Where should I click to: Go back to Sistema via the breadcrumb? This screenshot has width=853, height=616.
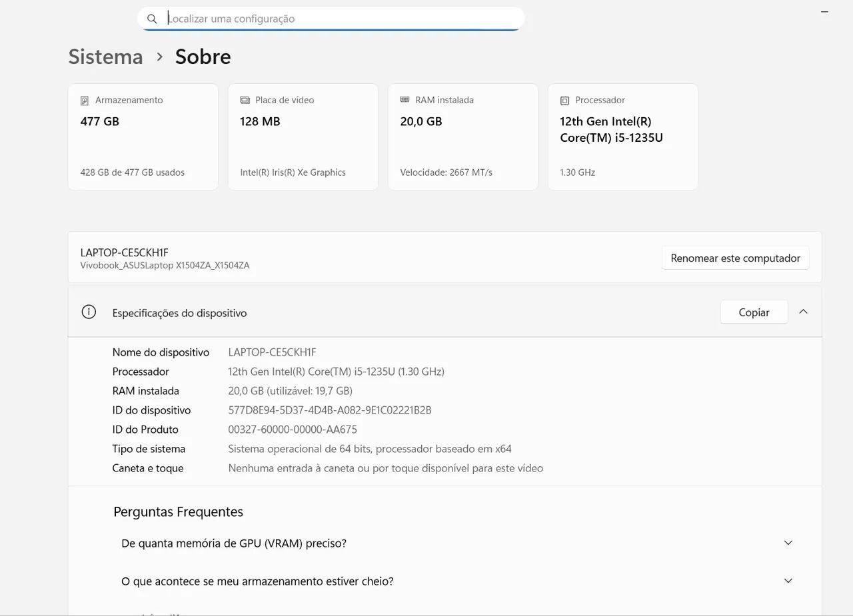tap(105, 57)
